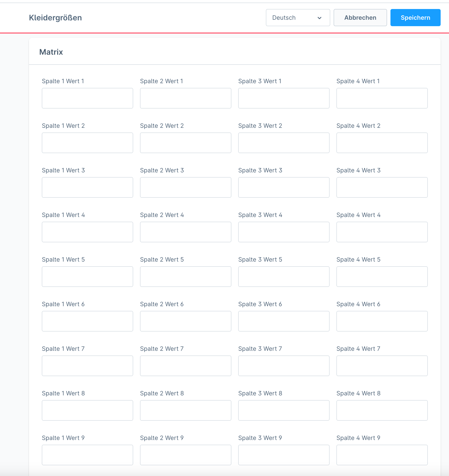
Task: Click the Abbrechen button
Action: [x=360, y=18]
